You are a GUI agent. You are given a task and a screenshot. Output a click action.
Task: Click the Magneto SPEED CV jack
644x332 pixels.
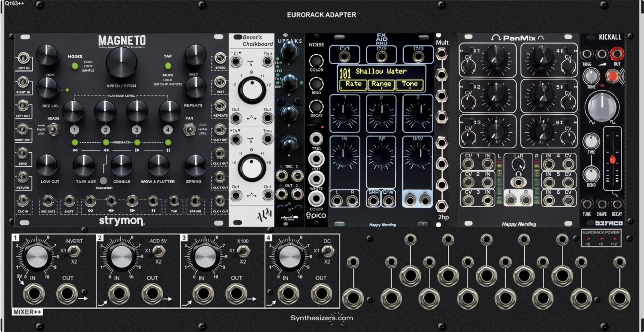coord(220,58)
